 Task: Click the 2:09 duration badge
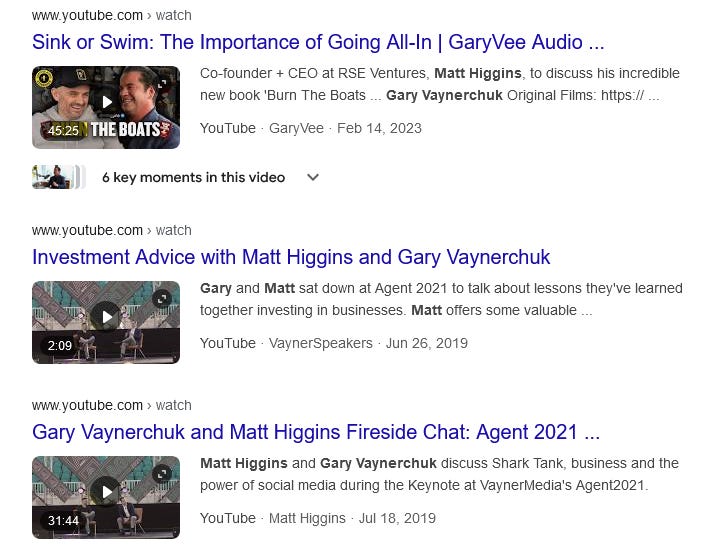(60, 345)
